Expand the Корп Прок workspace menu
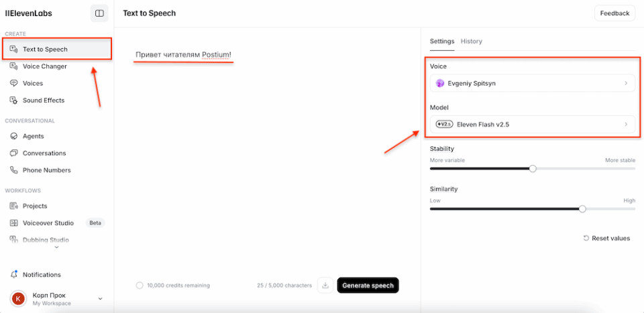Viewport: 644px width, 313px height. pyautogui.click(x=100, y=299)
